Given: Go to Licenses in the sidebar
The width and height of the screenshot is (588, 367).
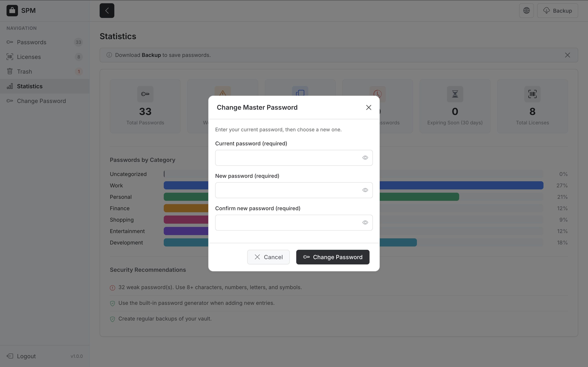Looking at the screenshot, I should 29,57.
